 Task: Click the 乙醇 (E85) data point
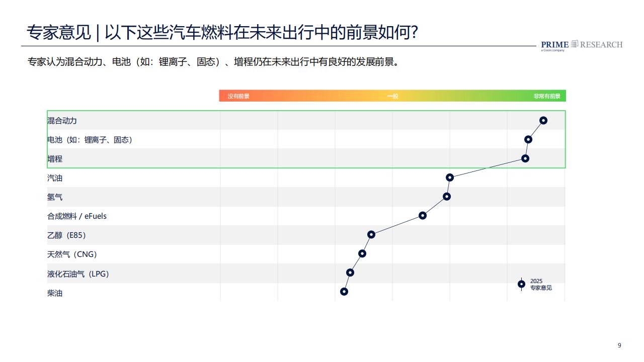[371, 234]
